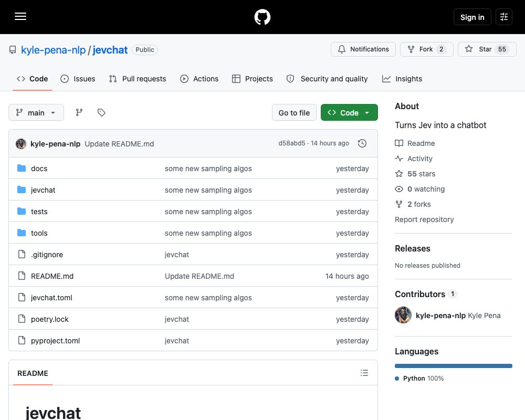Open the pyproject.toml file

click(55, 341)
